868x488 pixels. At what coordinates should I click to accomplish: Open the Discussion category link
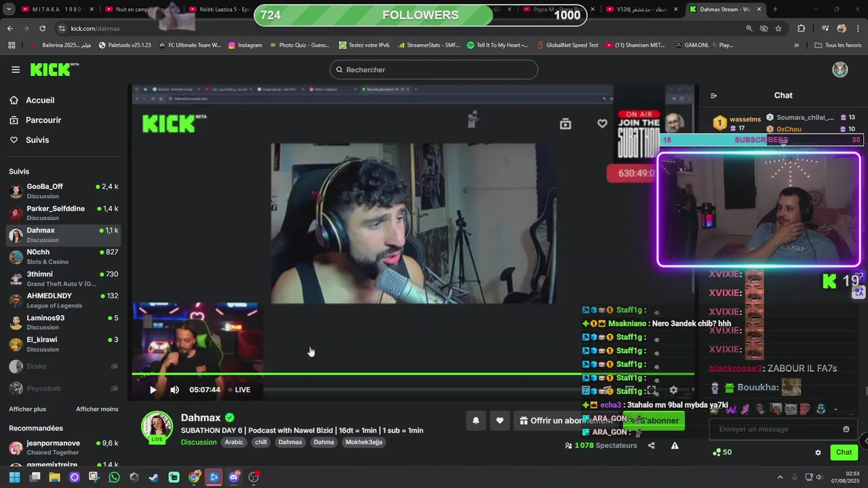point(199,442)
